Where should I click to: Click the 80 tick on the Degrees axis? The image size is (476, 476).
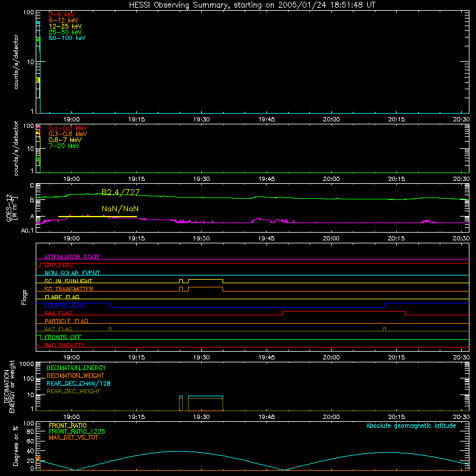coord(30,431)
